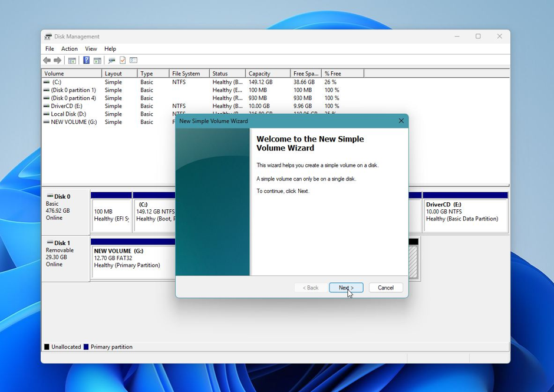Click the Disk Management title bar icon
The height and width of the screenshot is (392, 554).
tap(48, 37)
